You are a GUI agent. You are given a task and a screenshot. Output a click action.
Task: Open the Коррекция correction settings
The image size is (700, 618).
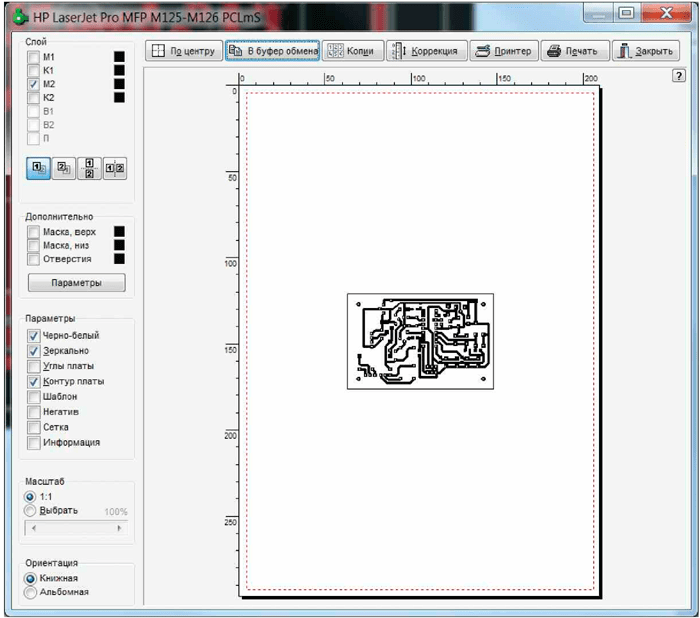pyautogui.click(x=427, y=51)
